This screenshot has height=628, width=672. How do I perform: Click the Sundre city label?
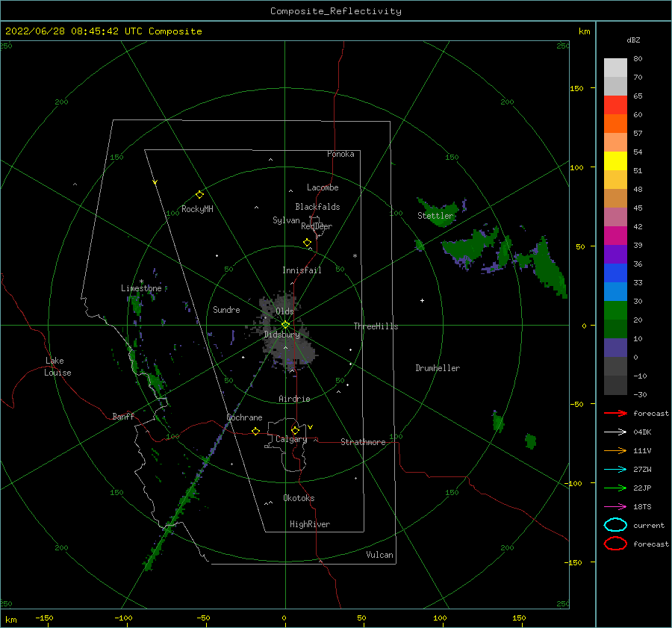(x=226, y=309)
